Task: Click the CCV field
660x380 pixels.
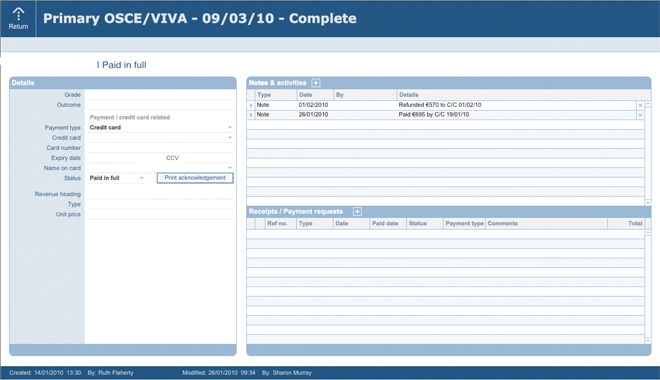Action: [x=209, y=158]
